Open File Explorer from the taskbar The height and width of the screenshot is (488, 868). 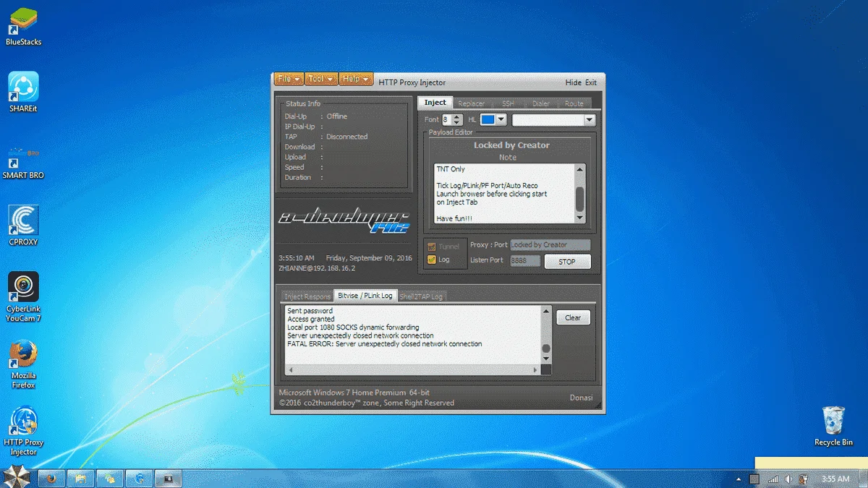[81, 479]
